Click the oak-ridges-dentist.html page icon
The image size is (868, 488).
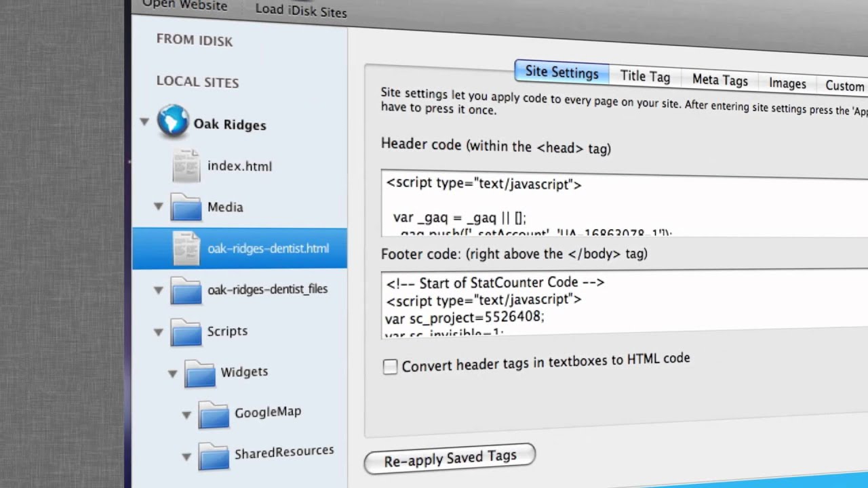point(186,248)
